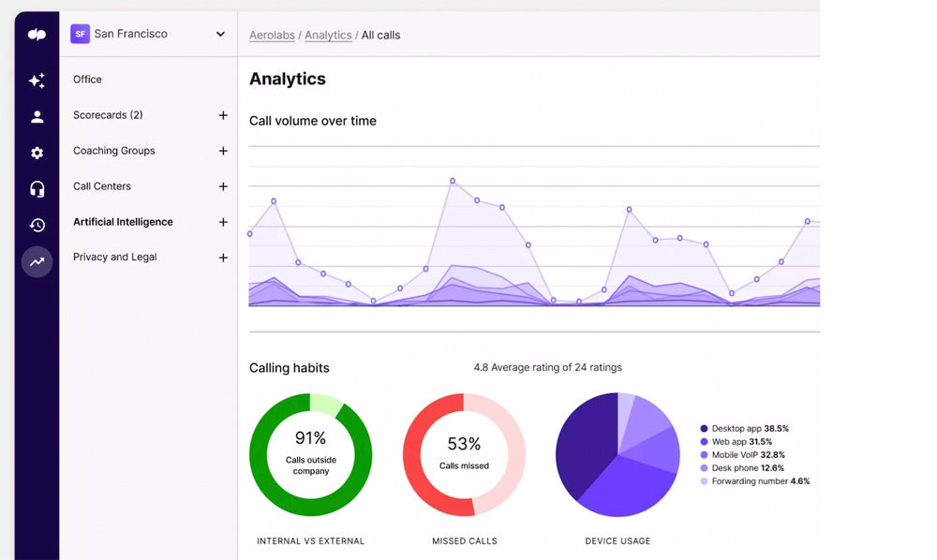
Task: Go to Aerolabs breadcrumb link
Action: point(272,36)
